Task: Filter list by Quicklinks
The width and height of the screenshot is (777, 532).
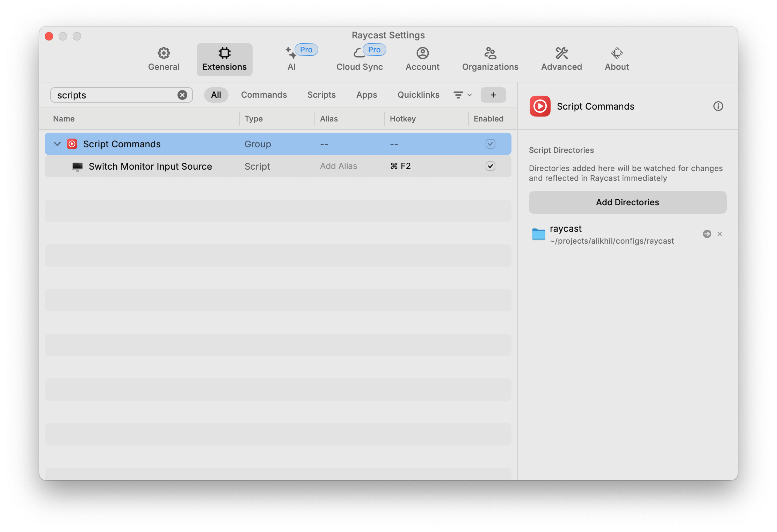Action: click(418, 95)
